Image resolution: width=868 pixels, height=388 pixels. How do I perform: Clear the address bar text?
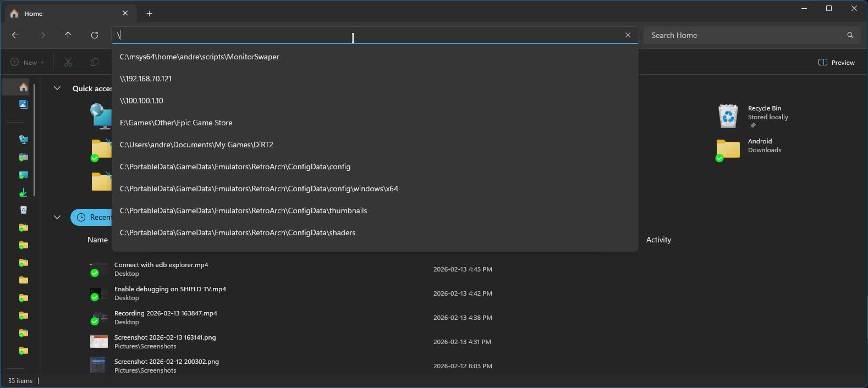pyautogui.click(x=628, y=35)
